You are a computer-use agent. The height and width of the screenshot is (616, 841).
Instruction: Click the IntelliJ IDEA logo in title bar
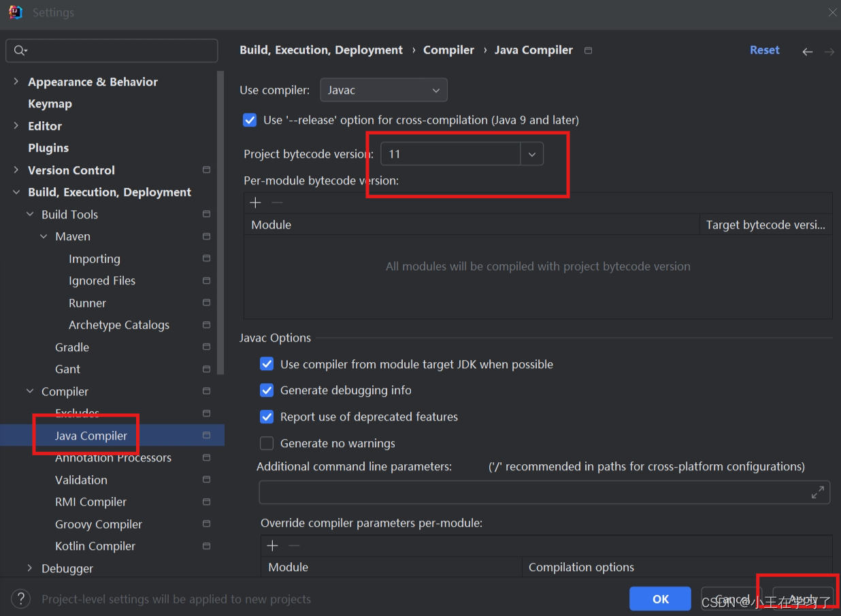coord(16,12)
